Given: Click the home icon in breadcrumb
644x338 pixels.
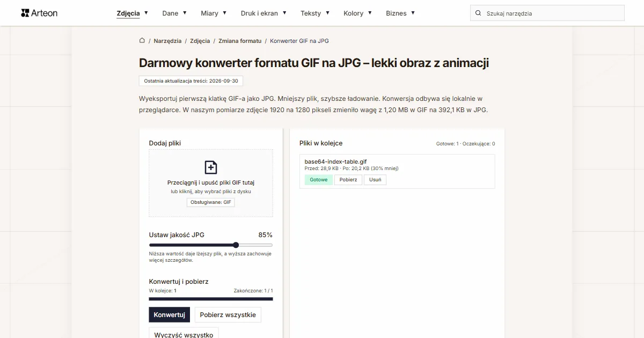Looking at the screenshot, I should click(x=142, y=40).
